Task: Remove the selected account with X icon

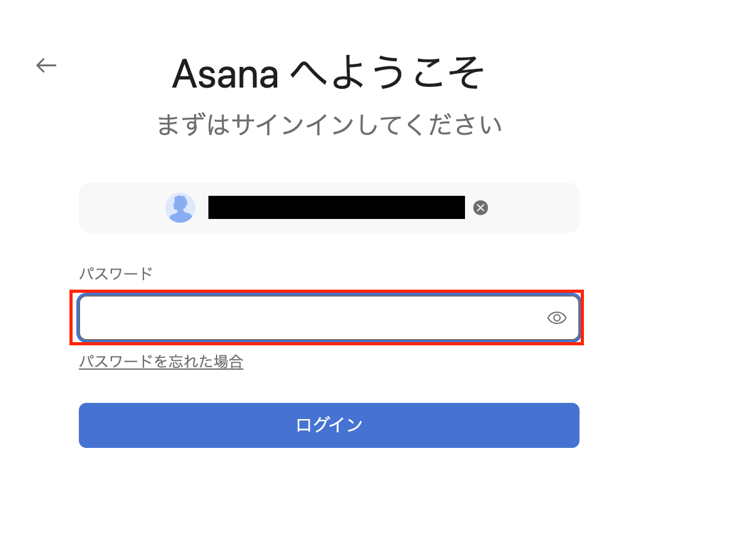Action: click(480, 208)
